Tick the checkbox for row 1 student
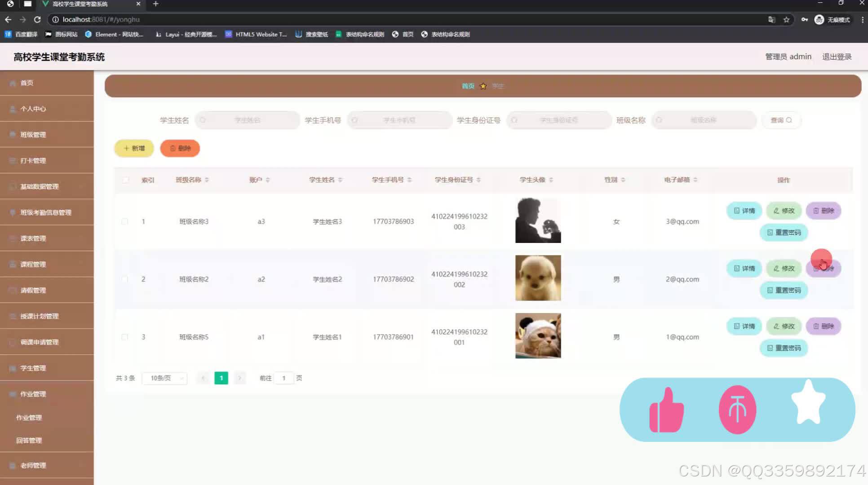 pyautogui.click(x=125, y=221)
